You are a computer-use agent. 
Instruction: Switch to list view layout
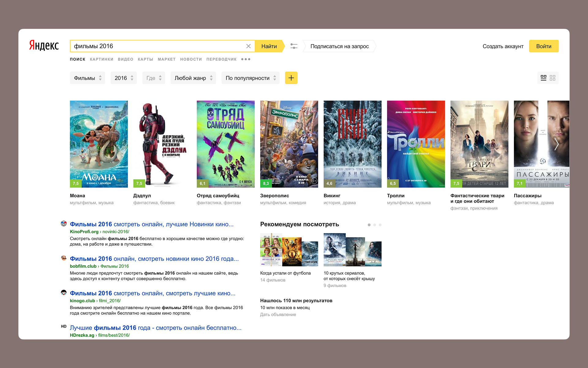[544, 78]
